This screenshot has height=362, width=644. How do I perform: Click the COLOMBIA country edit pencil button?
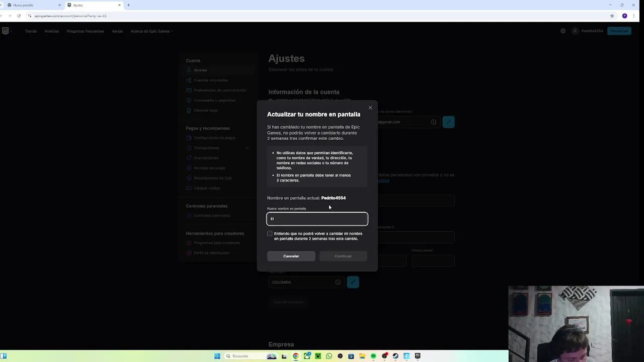click(x=353, y=282)
